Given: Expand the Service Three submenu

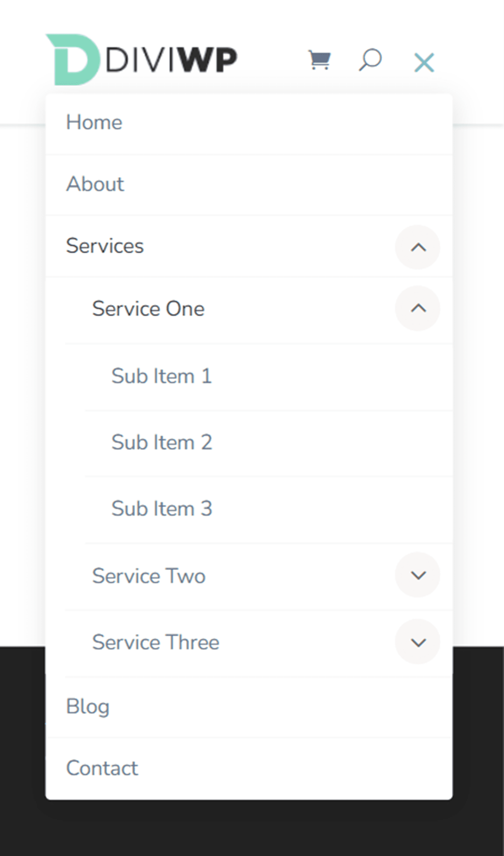Looking at the screenshot, I should pos(417,641).
